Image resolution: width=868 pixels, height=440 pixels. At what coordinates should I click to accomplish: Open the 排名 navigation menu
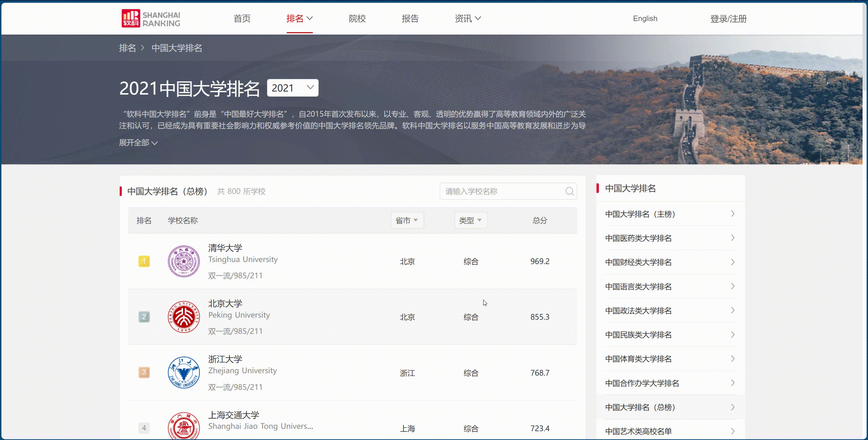coord(299,19)
